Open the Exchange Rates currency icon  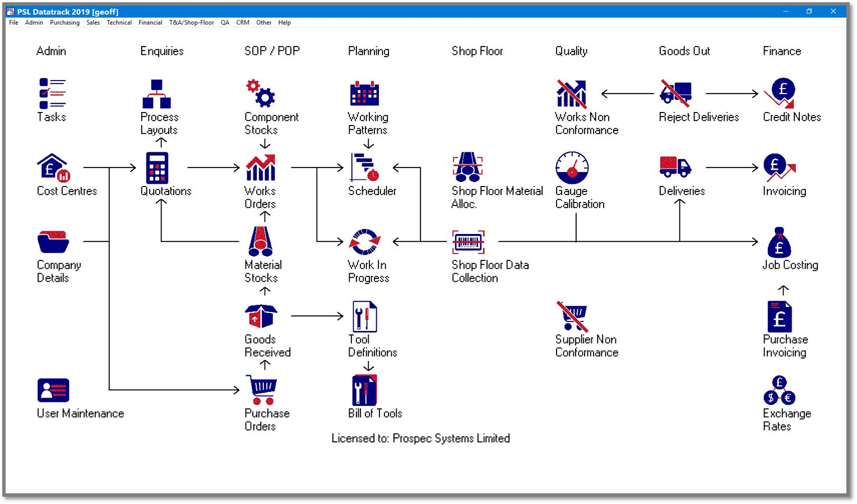[x=779, y=390]
